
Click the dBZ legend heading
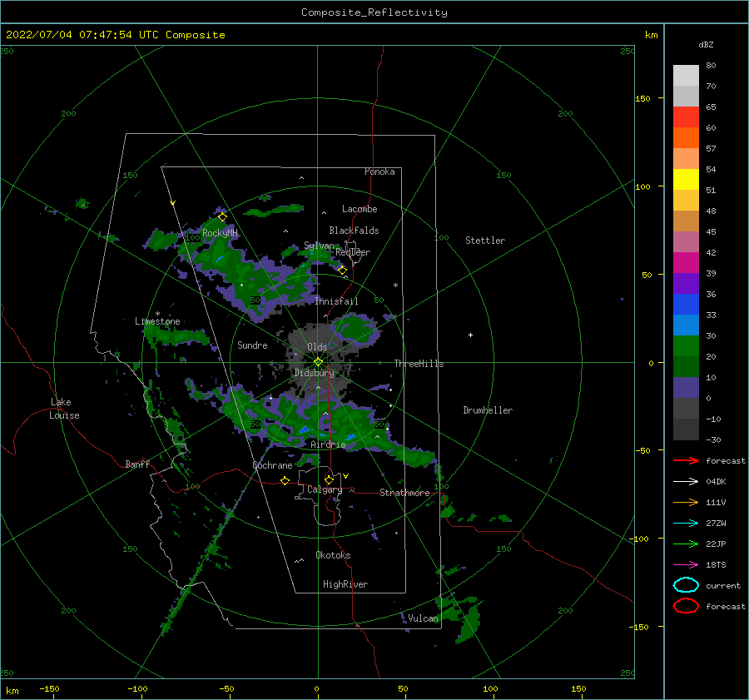click(x=706, y=44)
